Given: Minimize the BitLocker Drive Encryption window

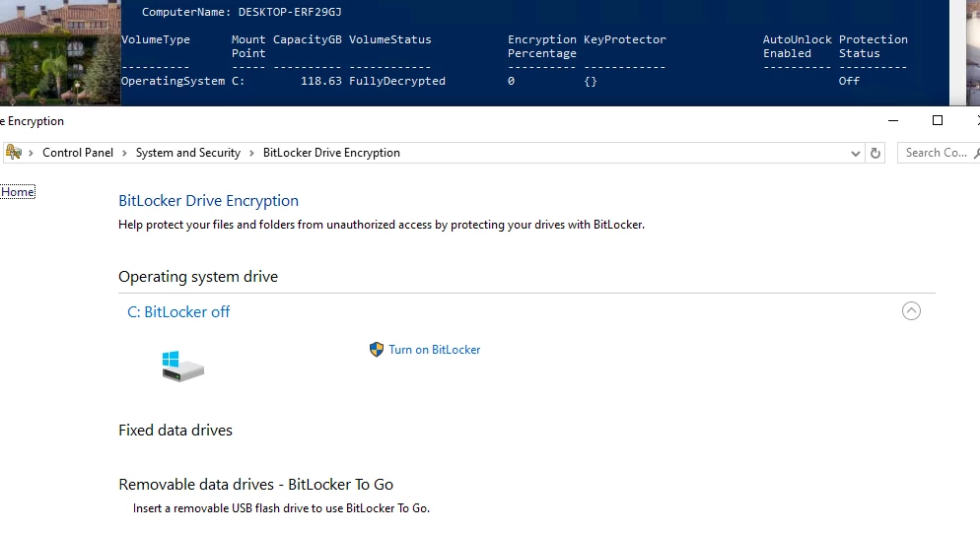Looking at the screenshot, I should (893, 120).
